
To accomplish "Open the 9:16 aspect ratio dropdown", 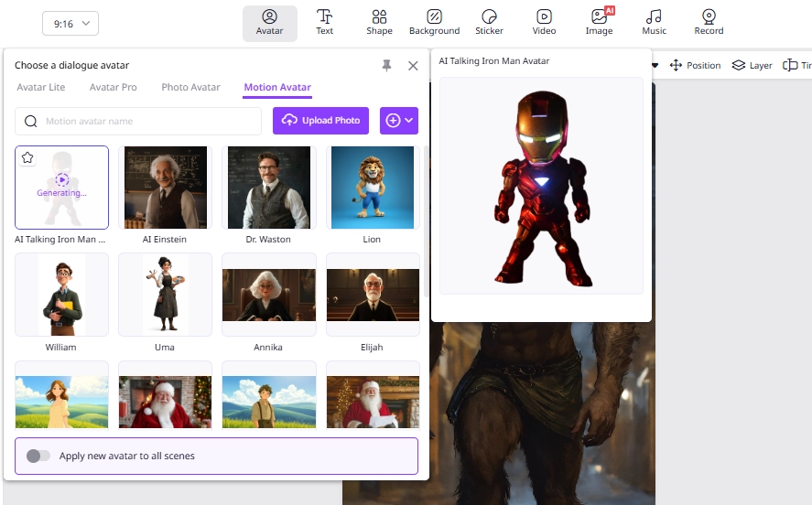I will coord(70,24).
